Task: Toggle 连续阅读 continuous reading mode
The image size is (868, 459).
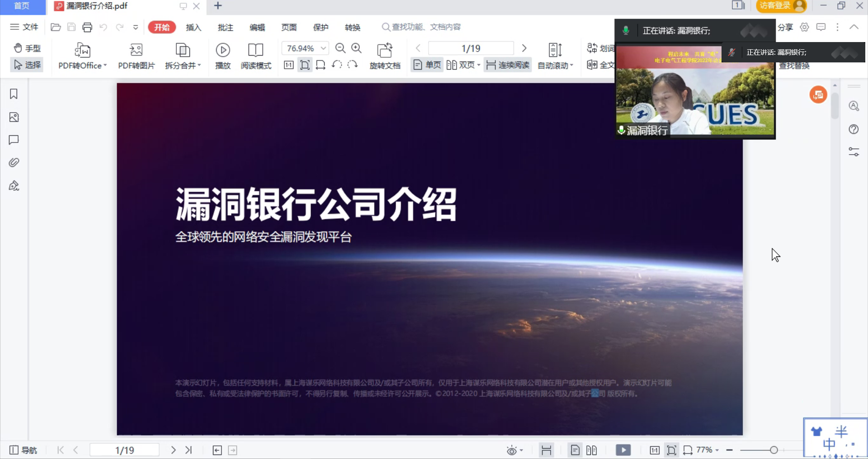Action: coord(508,65)
